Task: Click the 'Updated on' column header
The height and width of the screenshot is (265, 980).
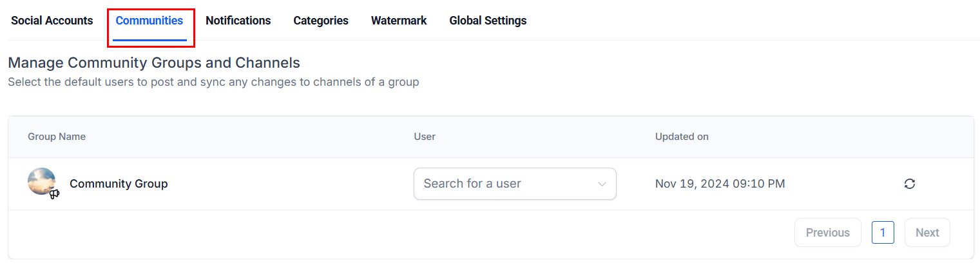Action: (682, 137)
